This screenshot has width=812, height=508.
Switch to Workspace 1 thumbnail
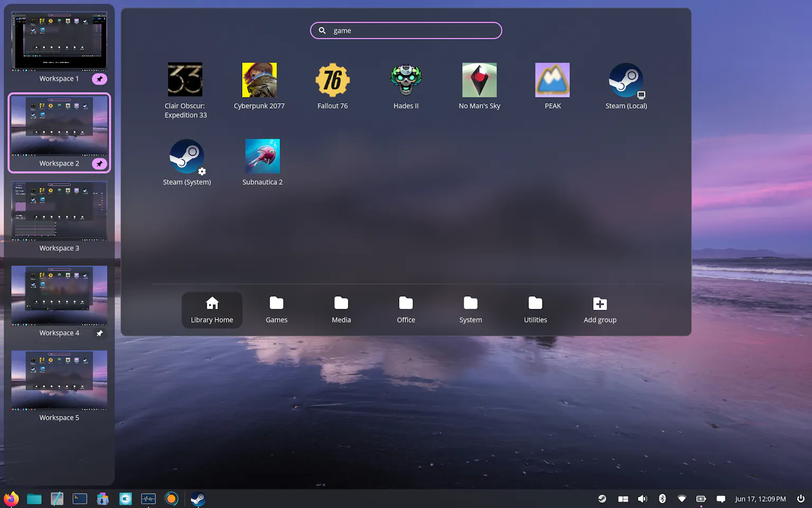[59, 41]
